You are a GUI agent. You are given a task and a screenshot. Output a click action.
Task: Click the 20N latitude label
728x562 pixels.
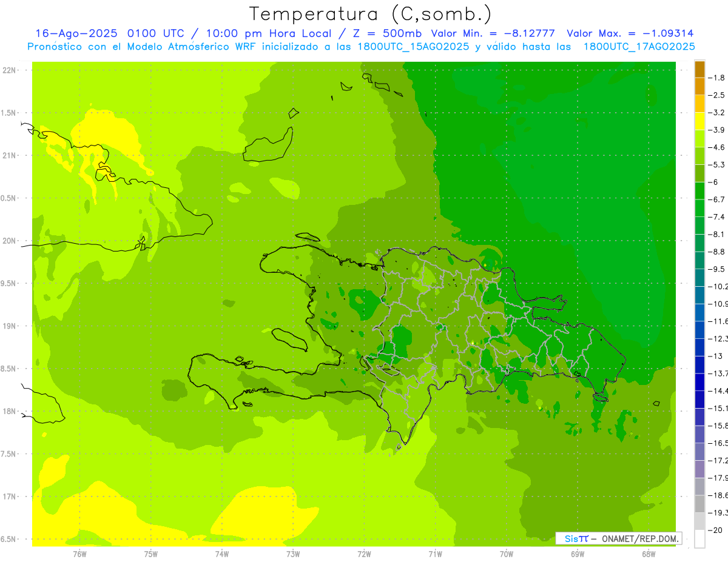[9, 241]
